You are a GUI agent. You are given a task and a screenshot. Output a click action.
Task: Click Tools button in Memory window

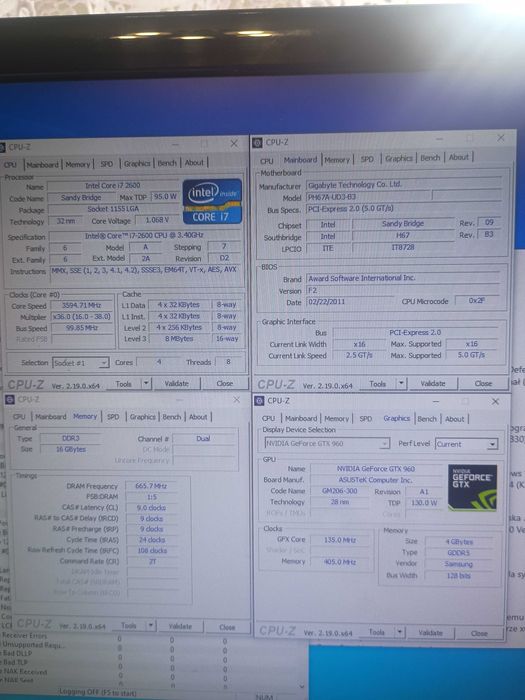coord(129,626)
